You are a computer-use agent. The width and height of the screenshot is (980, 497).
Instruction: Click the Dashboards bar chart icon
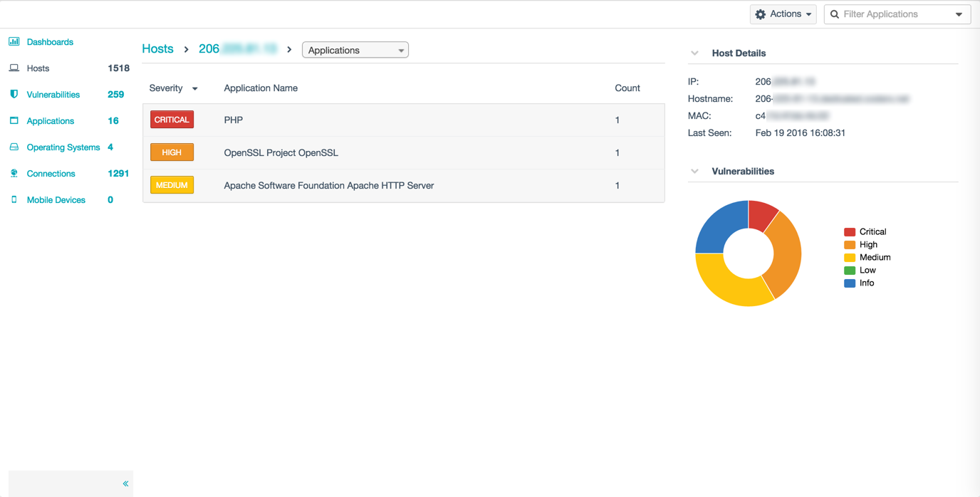14,42
